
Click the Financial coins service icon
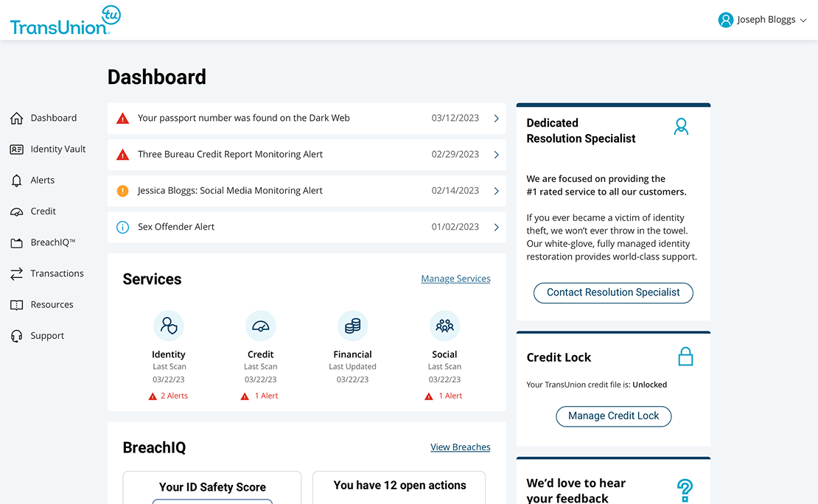tap(353, 326)
